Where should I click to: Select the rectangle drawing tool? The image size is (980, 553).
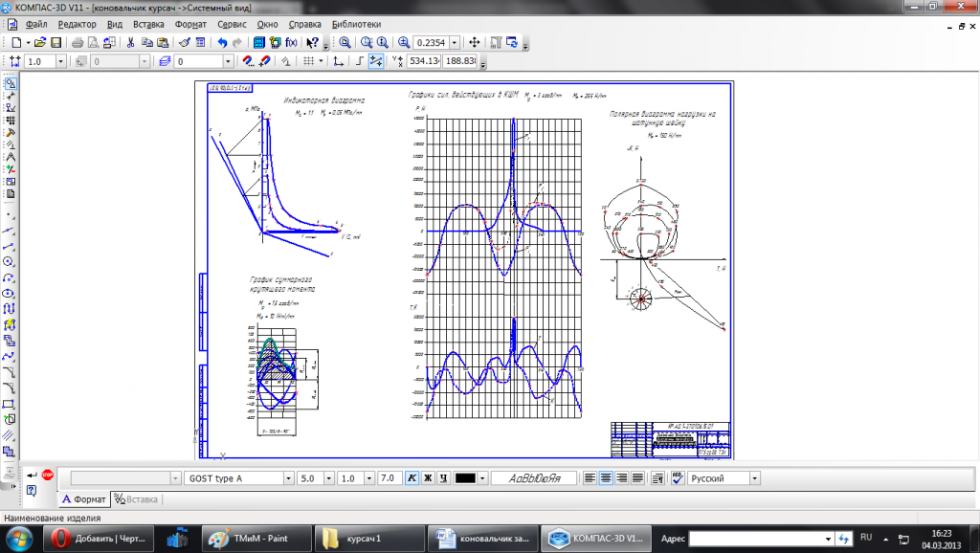pyautogui.click(x=9, y=404)
